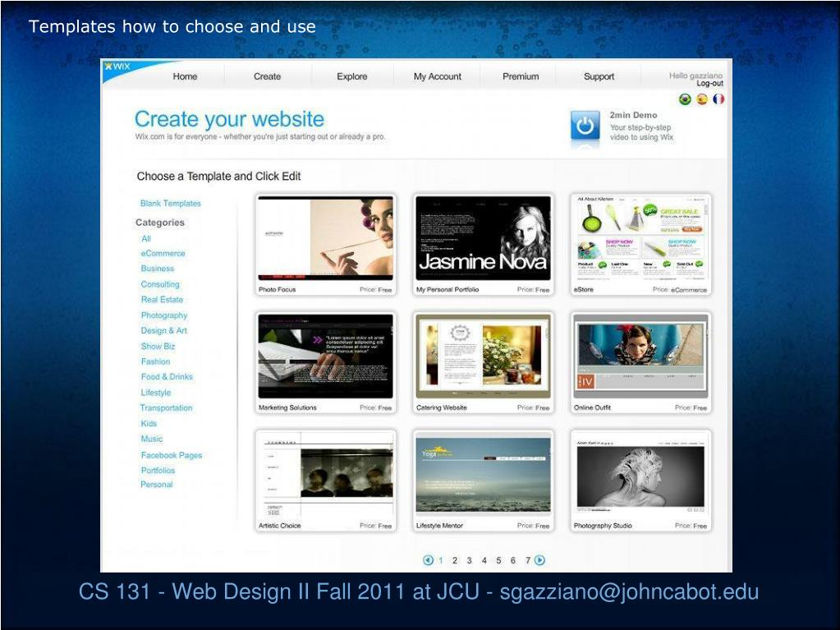Viewport: 840px width, 630px height.
Task: Select the Brazilian flag language icon
Action: coord(685,99)
